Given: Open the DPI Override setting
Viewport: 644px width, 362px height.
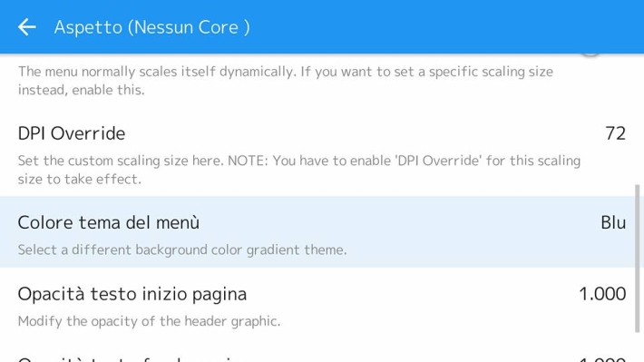Looking at the screenshot, I should coord(322,152).
